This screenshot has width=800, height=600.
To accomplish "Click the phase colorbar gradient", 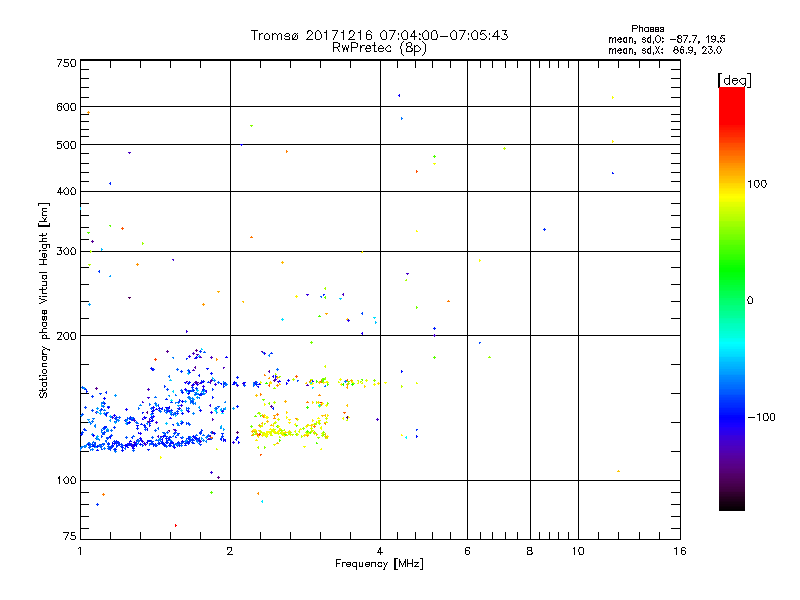I will (732, 298).
